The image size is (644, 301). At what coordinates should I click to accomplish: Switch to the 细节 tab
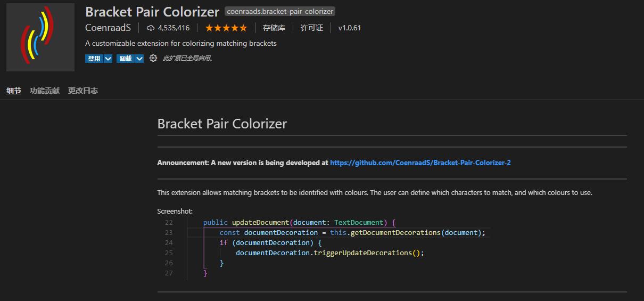[14, 91]
